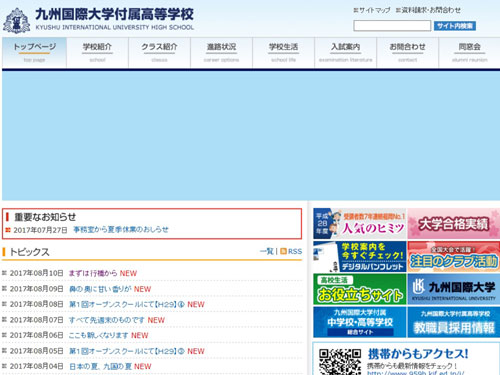Screen dimensions: 500x375
Task: Open the 大学合格実績 banner
Action: (x=453, y=224)
